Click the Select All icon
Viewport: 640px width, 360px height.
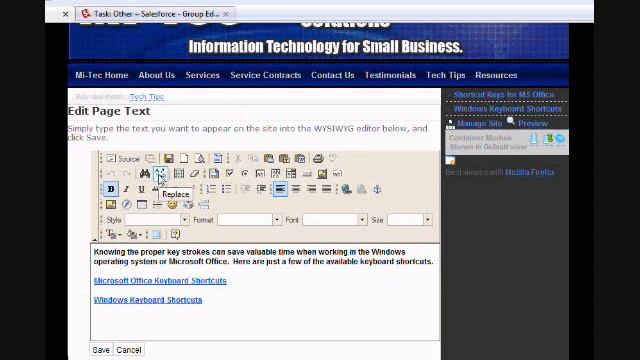click(x=179, y=173)
